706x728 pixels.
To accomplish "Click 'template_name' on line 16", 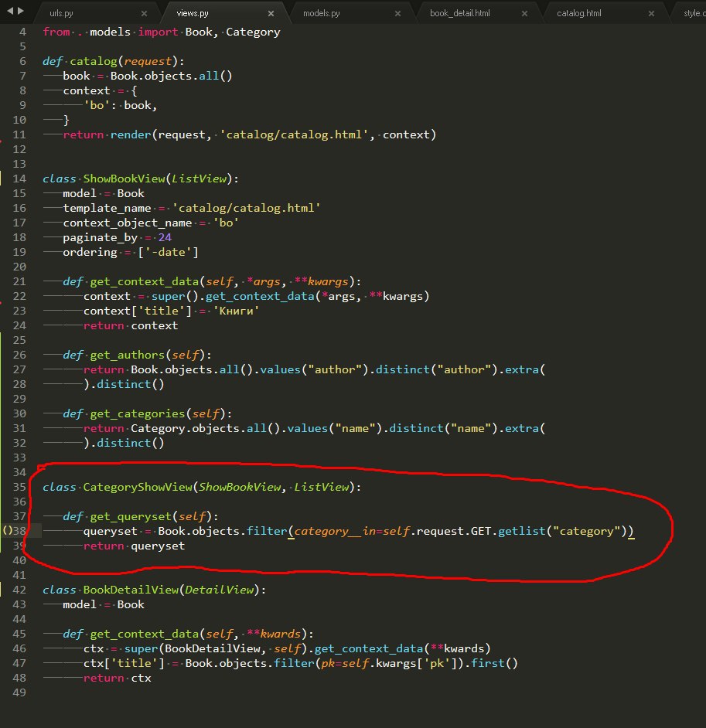I will pos(107,209).
